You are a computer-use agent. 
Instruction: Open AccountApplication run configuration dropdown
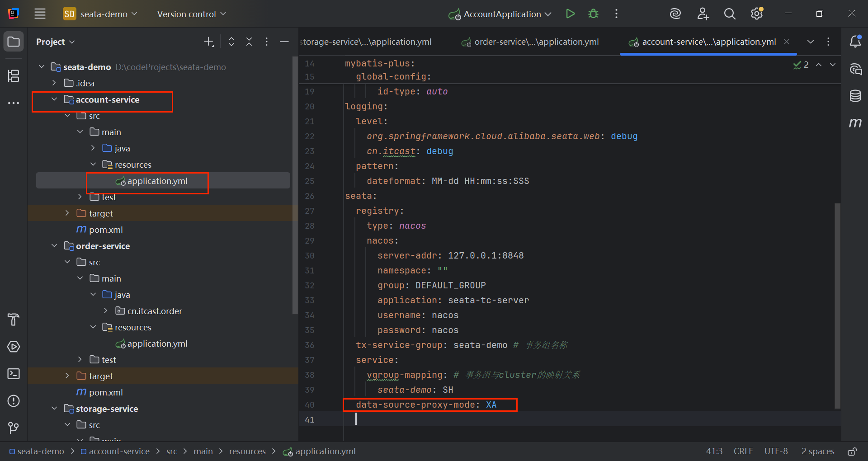pos(500,14)
